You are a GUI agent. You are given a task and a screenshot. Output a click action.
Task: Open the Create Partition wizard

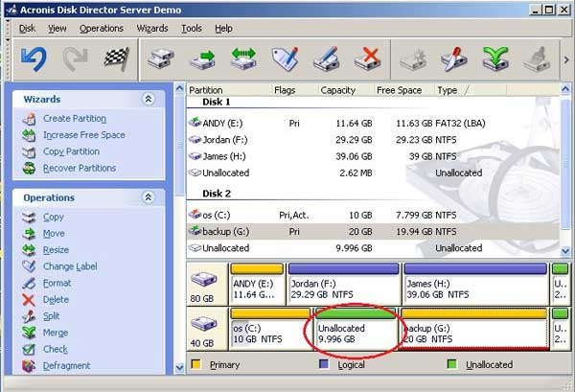(77, 119)
